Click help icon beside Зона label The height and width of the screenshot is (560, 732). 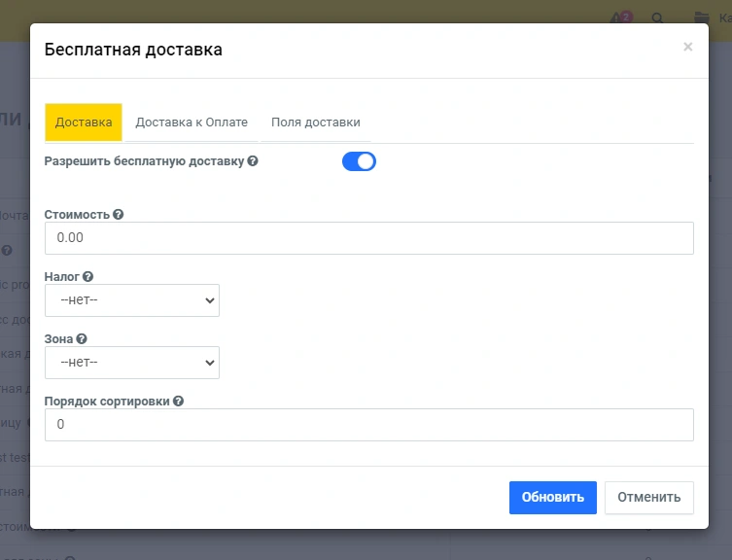tap(82, 339)
